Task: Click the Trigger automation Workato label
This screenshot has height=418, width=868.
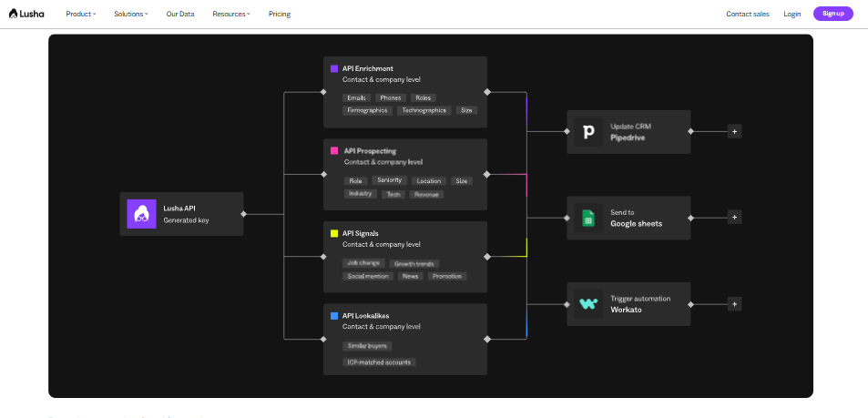Action: coord(640,304)
